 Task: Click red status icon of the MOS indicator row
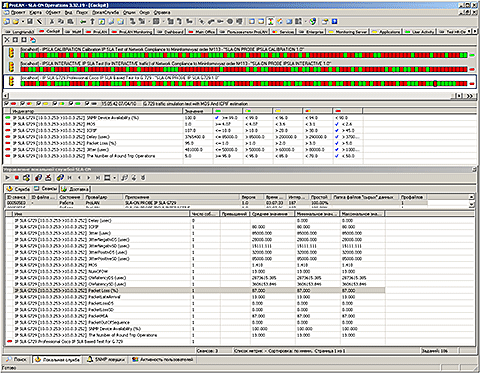point(8,124)
